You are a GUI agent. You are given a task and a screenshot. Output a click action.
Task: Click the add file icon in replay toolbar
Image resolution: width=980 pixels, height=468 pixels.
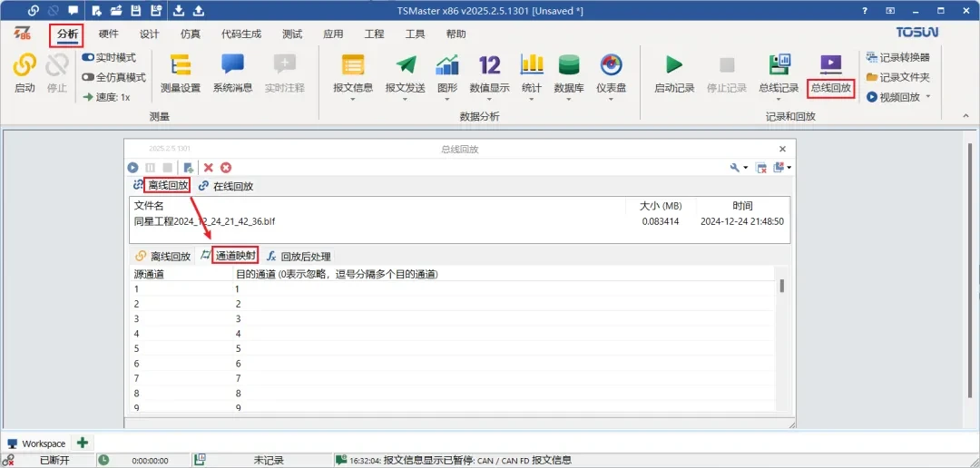pyautogui.click(x=188, y=168)
